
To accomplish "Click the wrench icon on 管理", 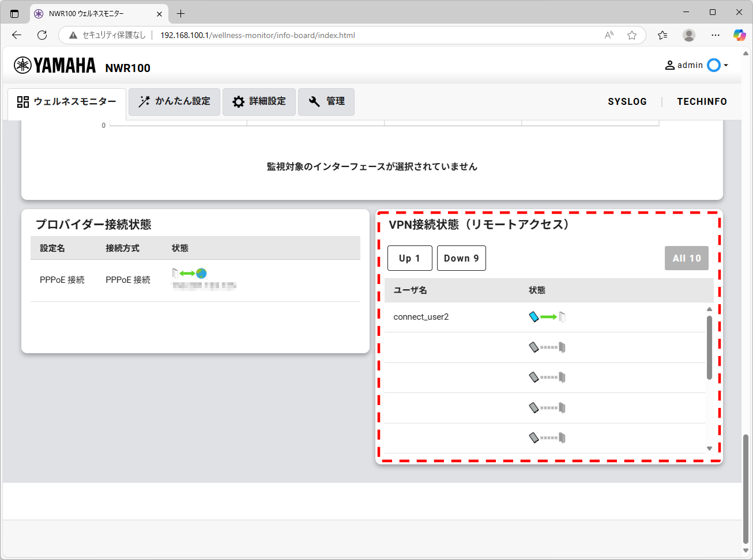I will point(314,101).
